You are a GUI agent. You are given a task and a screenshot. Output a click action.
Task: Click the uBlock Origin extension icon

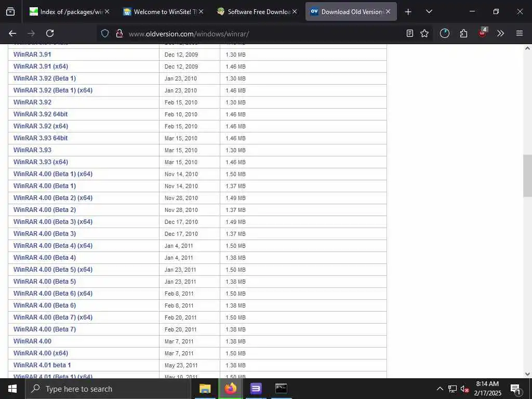click(x=483, y=33)
